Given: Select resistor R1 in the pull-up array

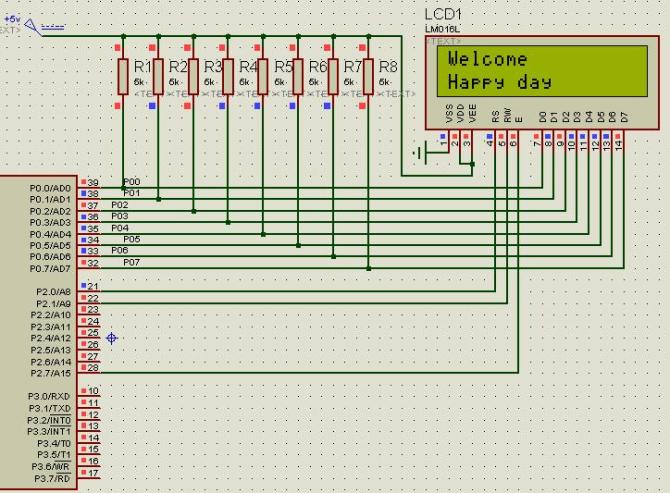Looking at the screenshot, I should [123, 75].
